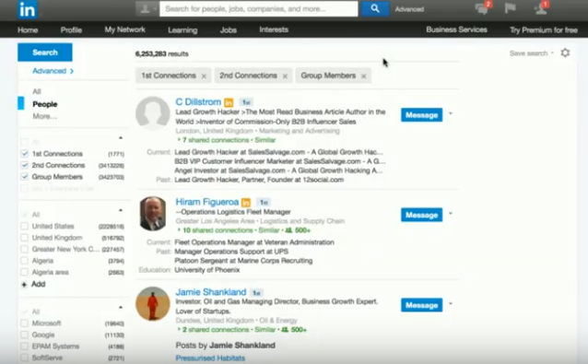Collapse the relationship filter section
Viewport: 588px width, 364px height.
[x=121, y=138]
